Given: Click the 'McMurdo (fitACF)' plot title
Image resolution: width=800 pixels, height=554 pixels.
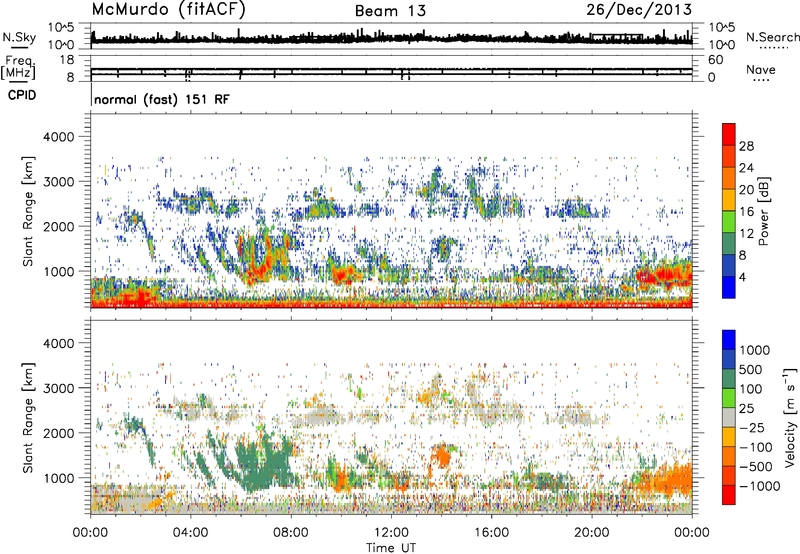Looking at the screenshot, I should (168, 10).
